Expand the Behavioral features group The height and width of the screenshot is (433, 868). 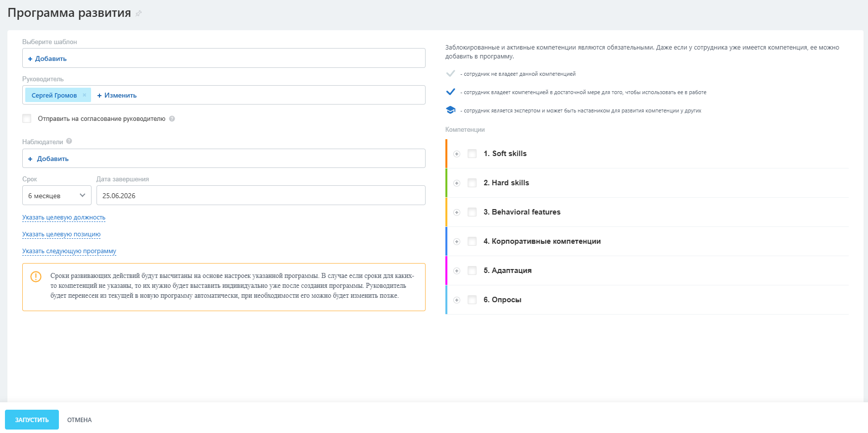click(457, 213)
